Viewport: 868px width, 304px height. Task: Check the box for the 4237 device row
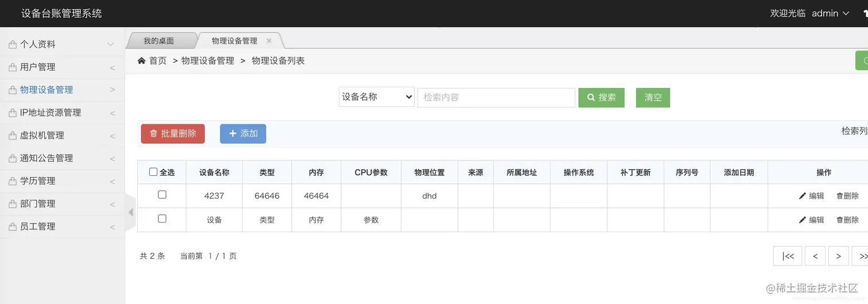pos(162,195)
